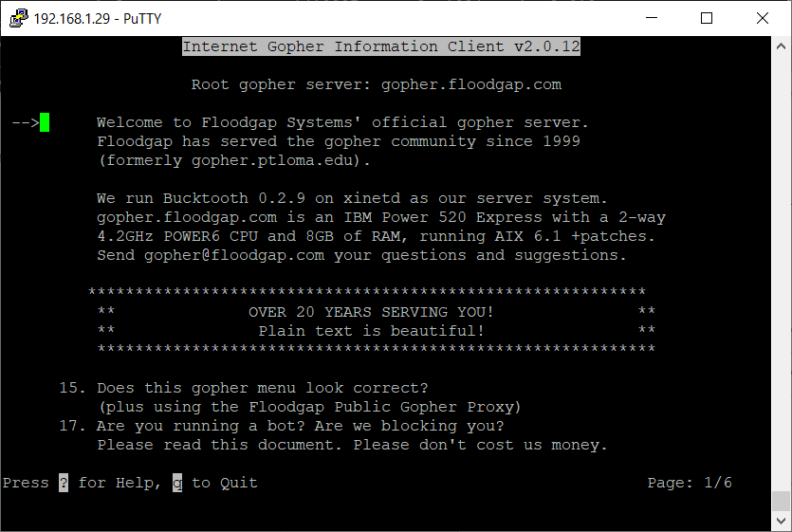
Task: Click the --> selection arrow
Action: pos(25,122)
